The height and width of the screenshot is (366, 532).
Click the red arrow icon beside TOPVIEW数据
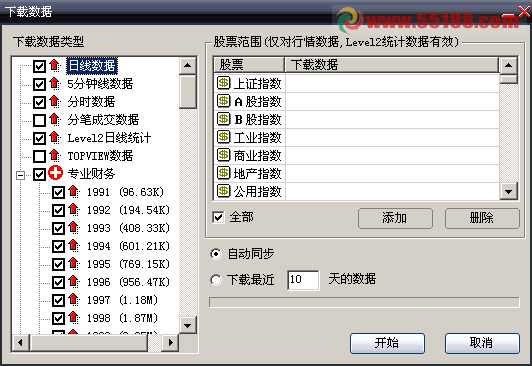pos(54,156)
